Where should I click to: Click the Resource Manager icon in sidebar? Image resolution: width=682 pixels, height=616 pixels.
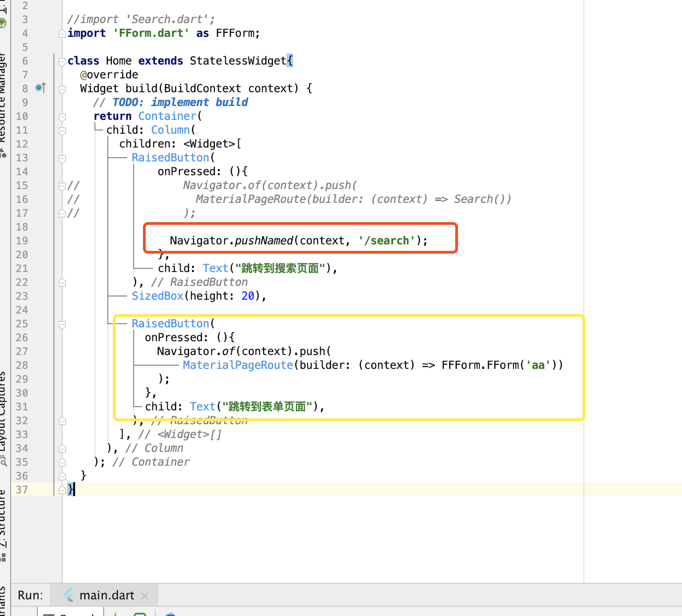3,153
